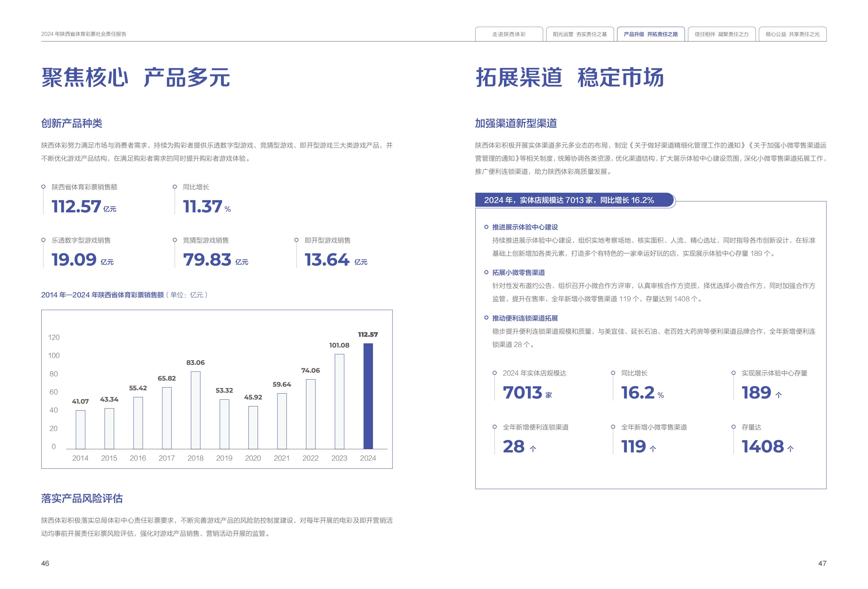Click the 189 个 figure
The width and height of the screenshot is (868, 589).
click(x=761, y=393)
